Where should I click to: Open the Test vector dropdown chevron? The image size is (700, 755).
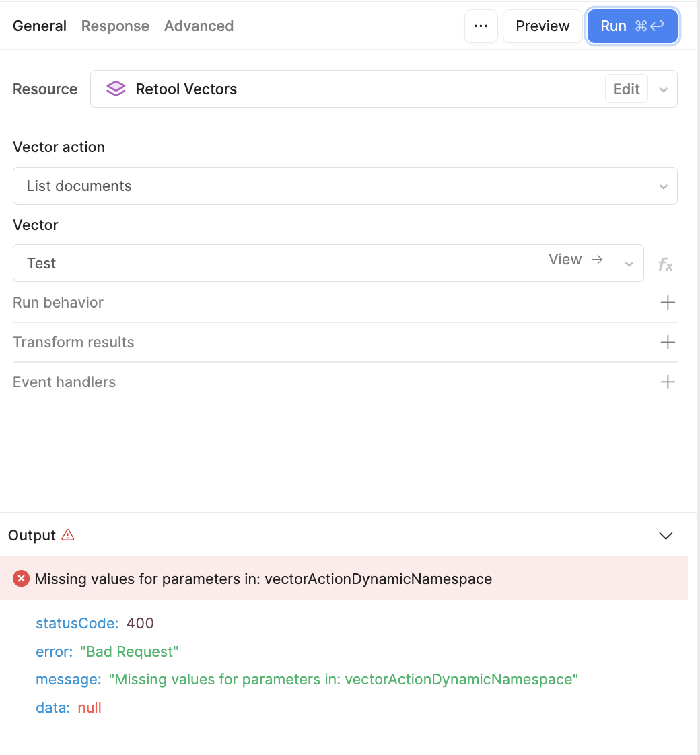[629, 264]
